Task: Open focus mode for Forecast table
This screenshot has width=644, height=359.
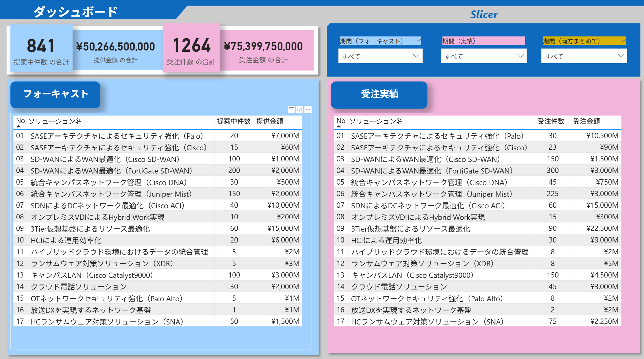Action: pyautogui.click(x=300, y=109)
